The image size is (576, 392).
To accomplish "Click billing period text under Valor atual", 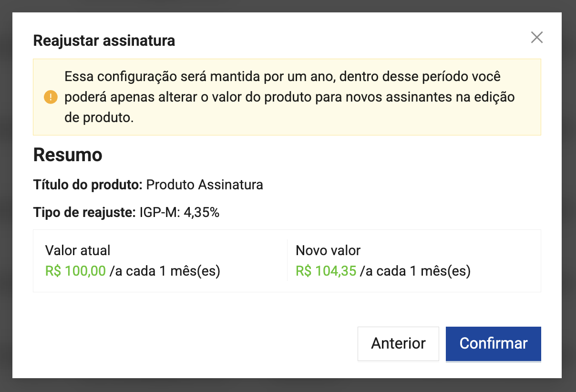I will pyautogui.click(x=165, y=271).
